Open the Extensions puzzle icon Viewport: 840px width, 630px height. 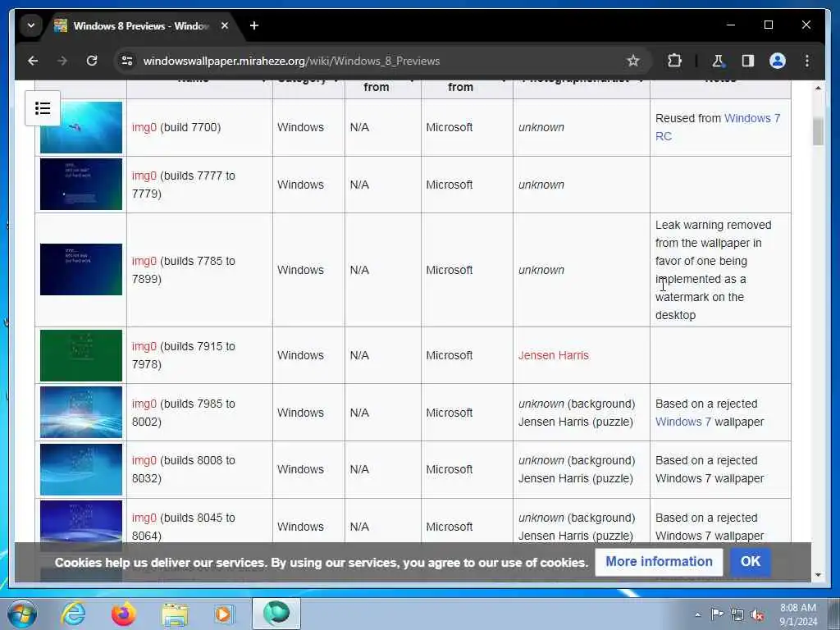674,61
